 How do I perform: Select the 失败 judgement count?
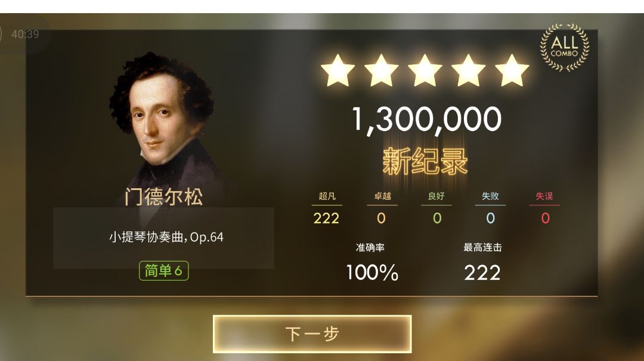pyautogui.click(x=490, y=218)
